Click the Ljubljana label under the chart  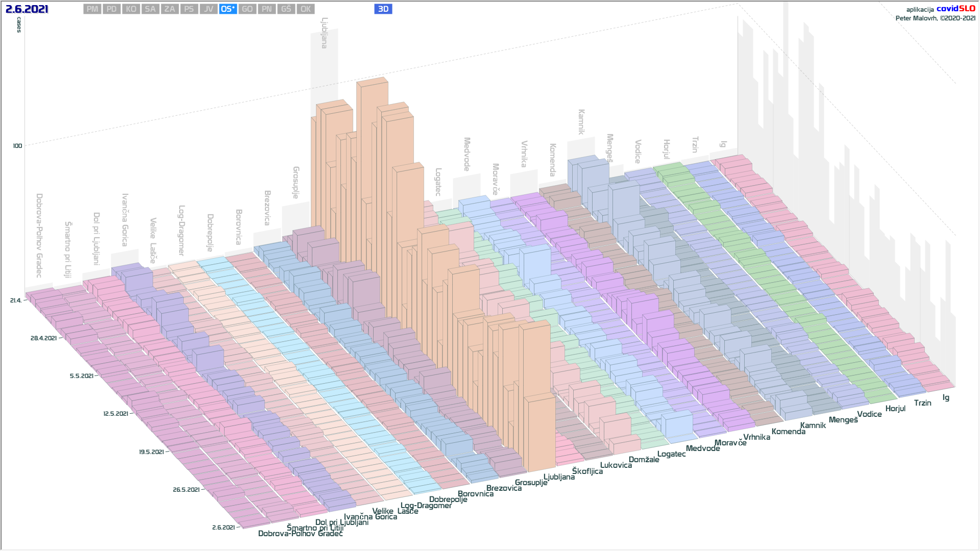pos(559,477)
